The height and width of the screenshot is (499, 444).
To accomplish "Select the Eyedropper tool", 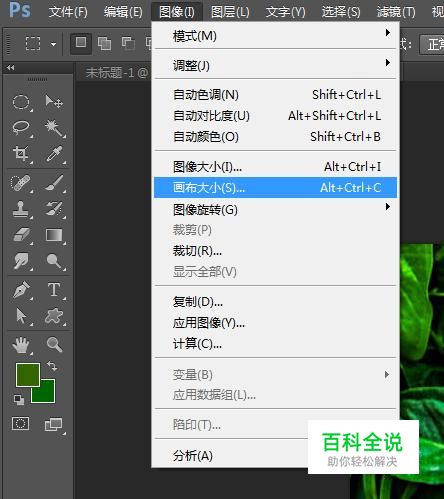I will pos(54,154).
